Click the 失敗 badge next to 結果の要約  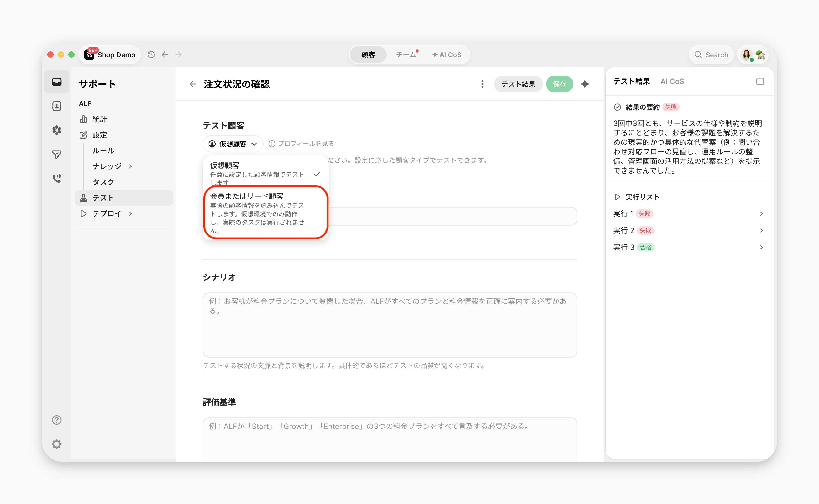coord(671,107)
